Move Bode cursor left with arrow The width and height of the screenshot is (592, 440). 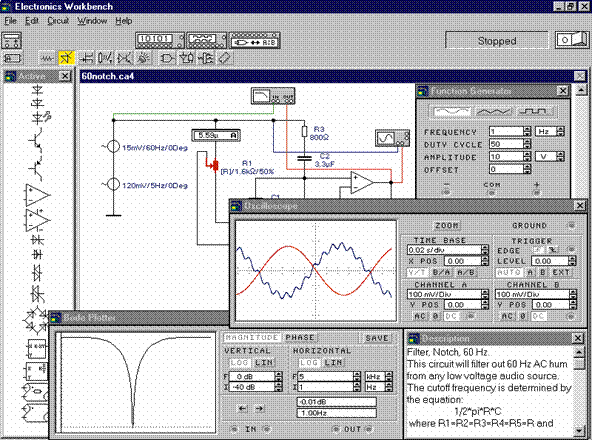(x=243, y=409)
